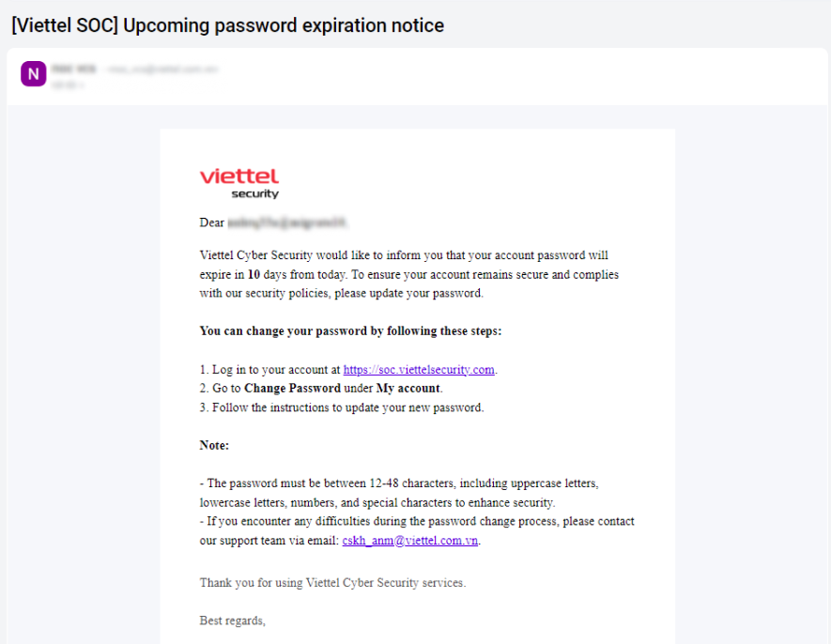Click the purple N sender avatar

(x=34, y=73)
